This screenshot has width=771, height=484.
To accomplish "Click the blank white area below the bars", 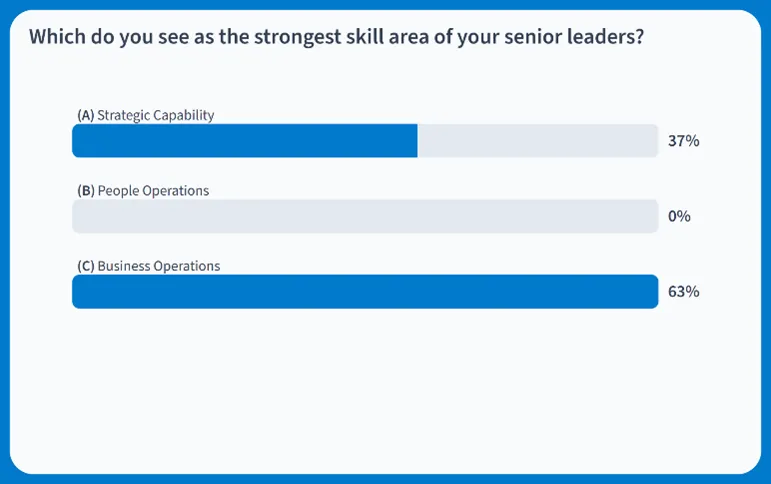I will 385,390.
